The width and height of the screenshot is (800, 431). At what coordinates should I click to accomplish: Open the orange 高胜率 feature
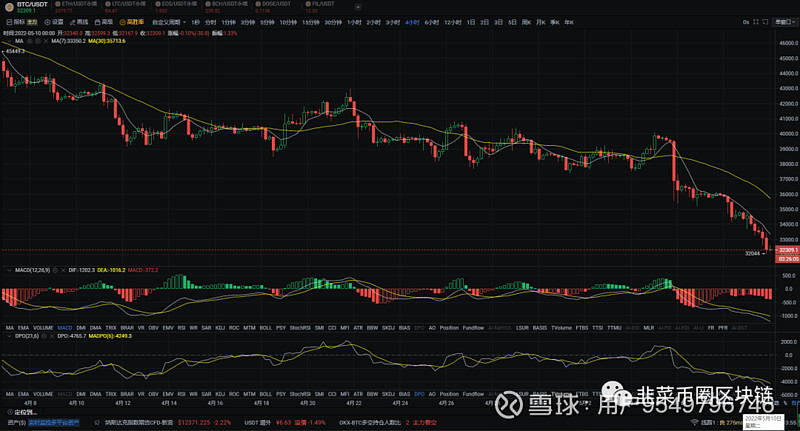click(x=132, y=22)
